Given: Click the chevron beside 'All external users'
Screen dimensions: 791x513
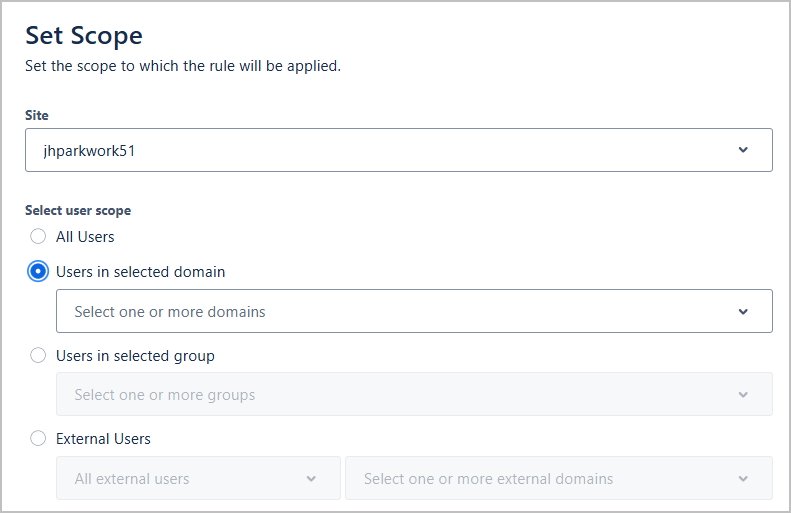Looking at the screenshot, I should (x=311, y=479).
